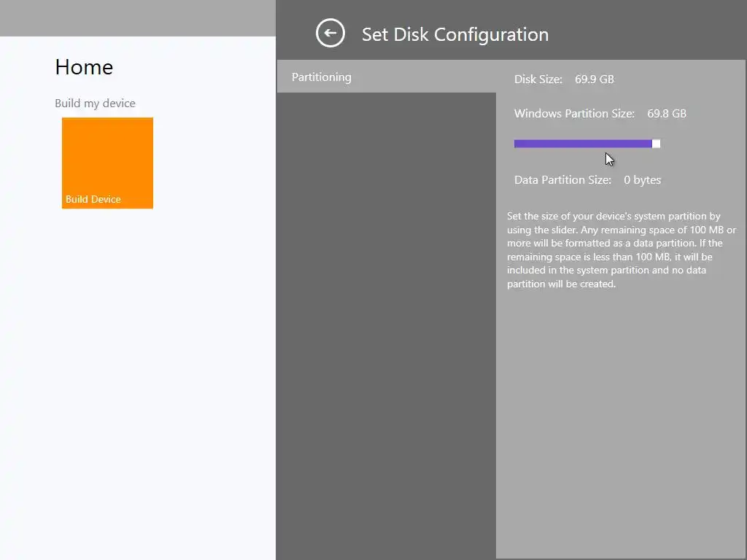Click the circular back arrow icon
The width and height of the screenshot is (747, 560).
coord(330,34)
